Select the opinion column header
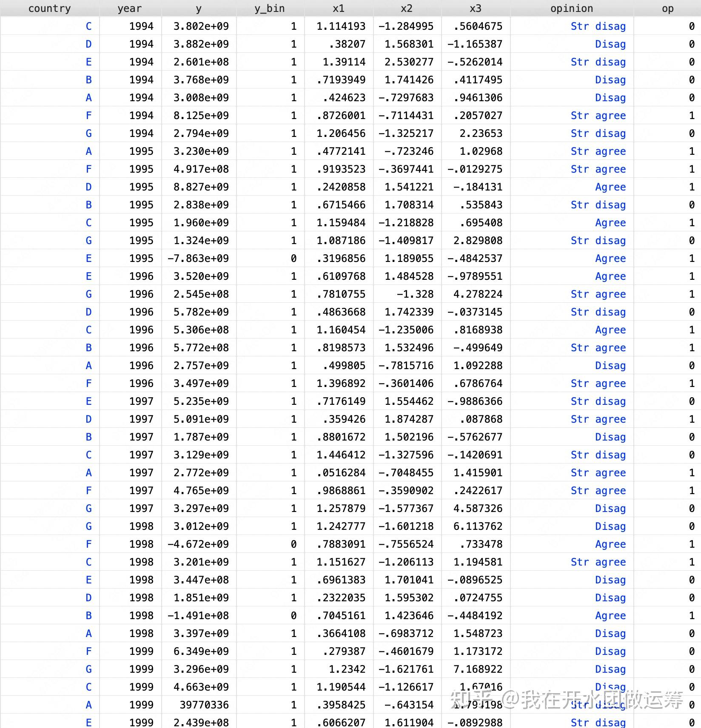Image resolution: width=701 pixels, height=728 pixels. 572,8
